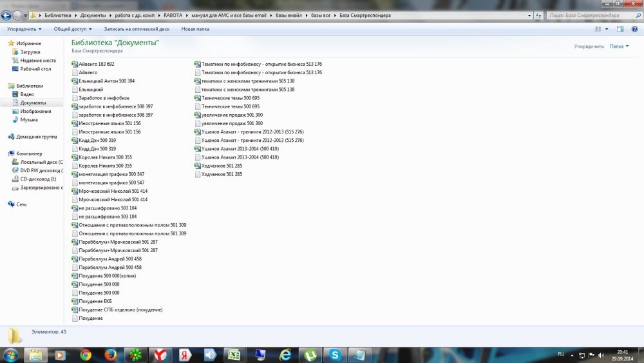This screenshot has width=644, height=363.
Task: Open the Общий доступ dropdown menu
Action: (x=73, y=29)
